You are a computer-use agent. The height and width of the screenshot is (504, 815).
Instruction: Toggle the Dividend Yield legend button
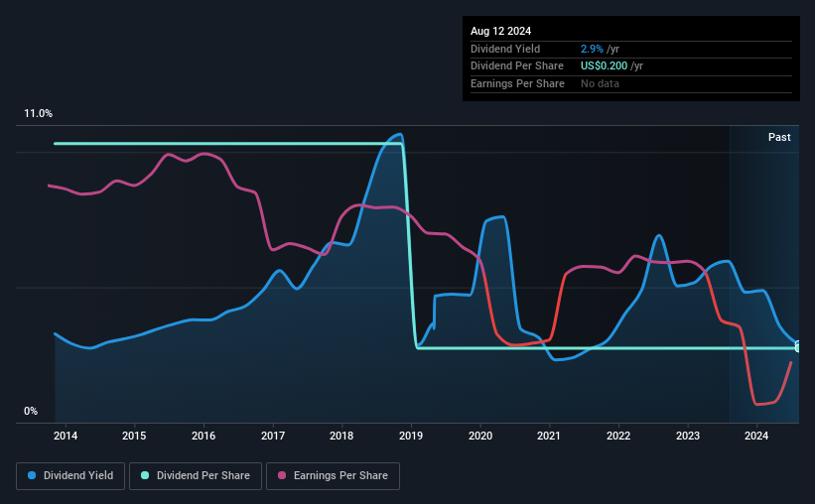(70, 476)
